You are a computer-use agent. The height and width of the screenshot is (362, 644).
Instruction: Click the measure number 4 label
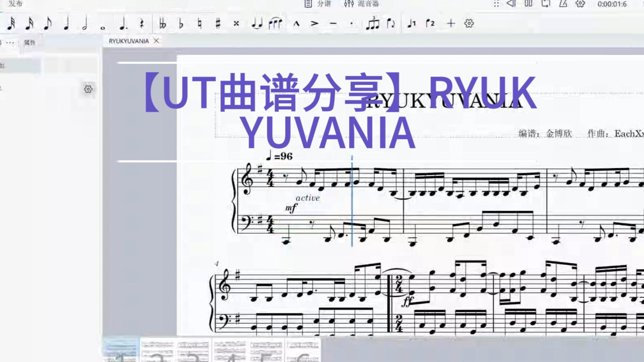point(217,264)
